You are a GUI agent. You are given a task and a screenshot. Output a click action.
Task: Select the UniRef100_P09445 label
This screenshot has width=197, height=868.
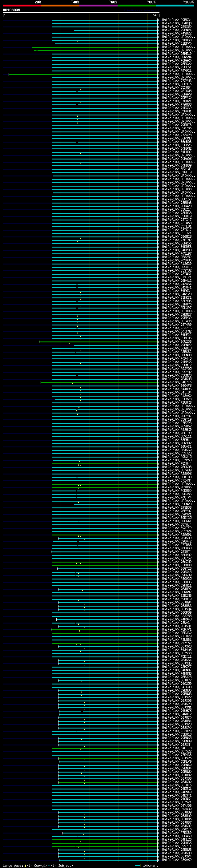point(177,358)
